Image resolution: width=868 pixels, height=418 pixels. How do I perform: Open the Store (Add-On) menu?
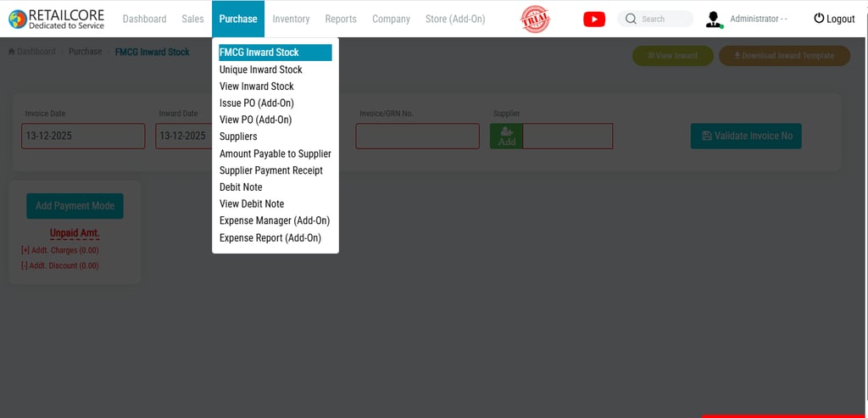click(x=455, y=19)
